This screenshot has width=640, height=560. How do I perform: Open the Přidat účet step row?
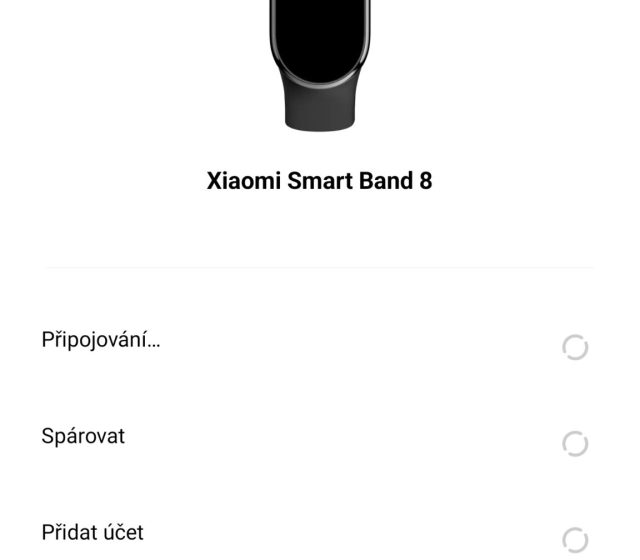coord(319,533)
